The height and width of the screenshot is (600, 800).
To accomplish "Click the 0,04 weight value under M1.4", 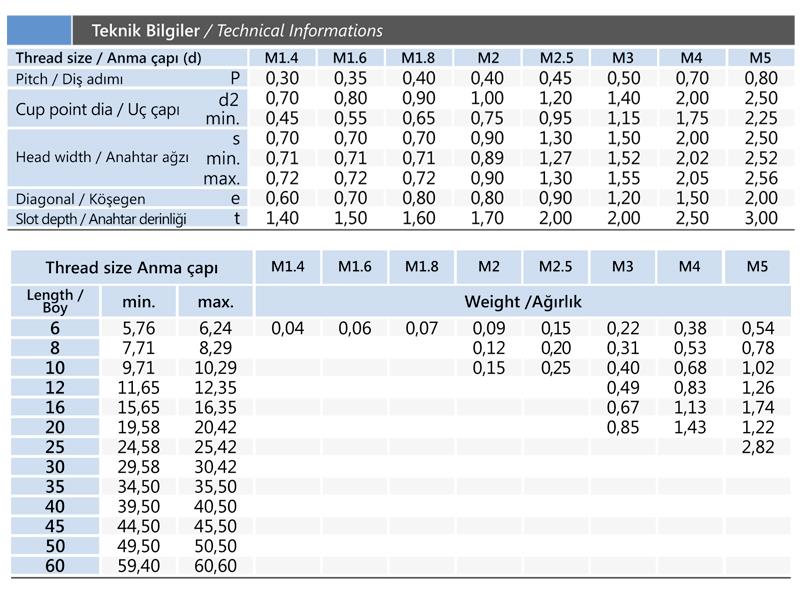I will click(x=288, y=328).
